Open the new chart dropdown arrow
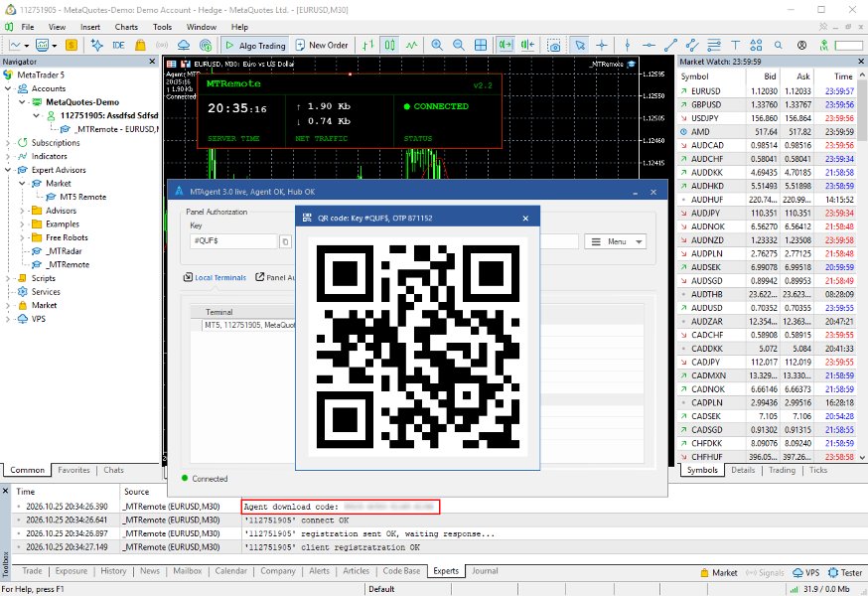The height and width of the screenshot is (596, 868). point(27,46)
